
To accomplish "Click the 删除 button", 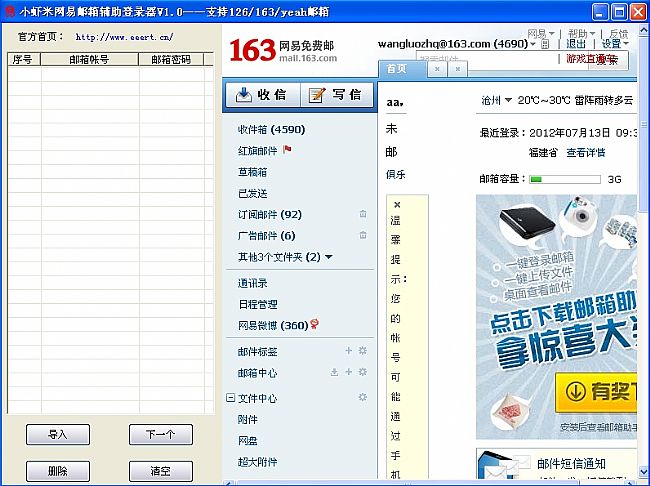I will (58, 471).
